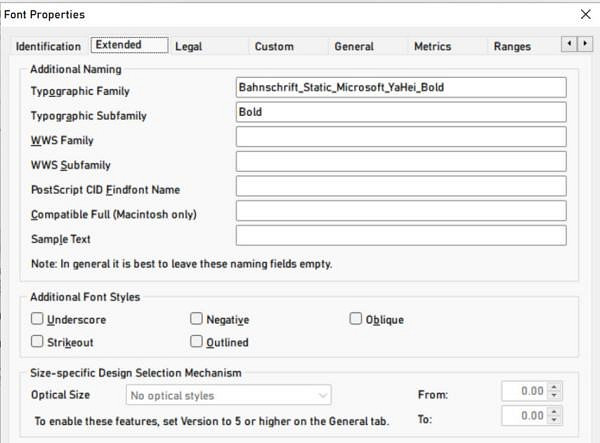Open the Legal tab
Screen dimensions: 600x443
[x=188, y=46]
